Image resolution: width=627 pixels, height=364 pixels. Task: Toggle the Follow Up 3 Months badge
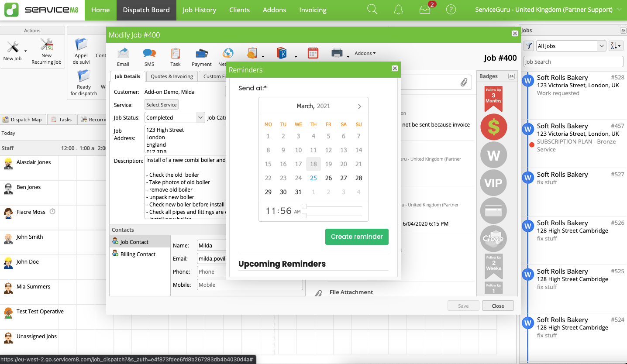(x=493, y=99)
